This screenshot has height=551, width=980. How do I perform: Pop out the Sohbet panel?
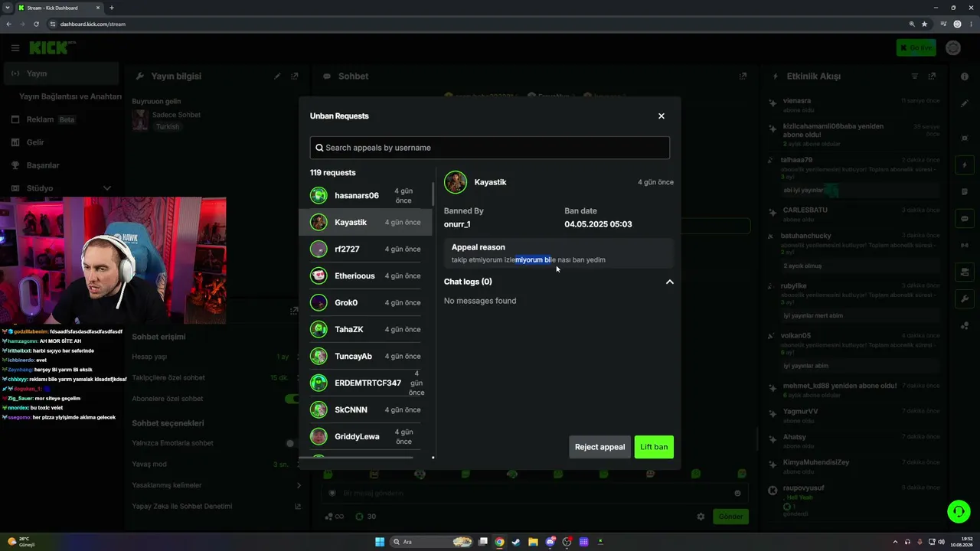coord(743,77)
